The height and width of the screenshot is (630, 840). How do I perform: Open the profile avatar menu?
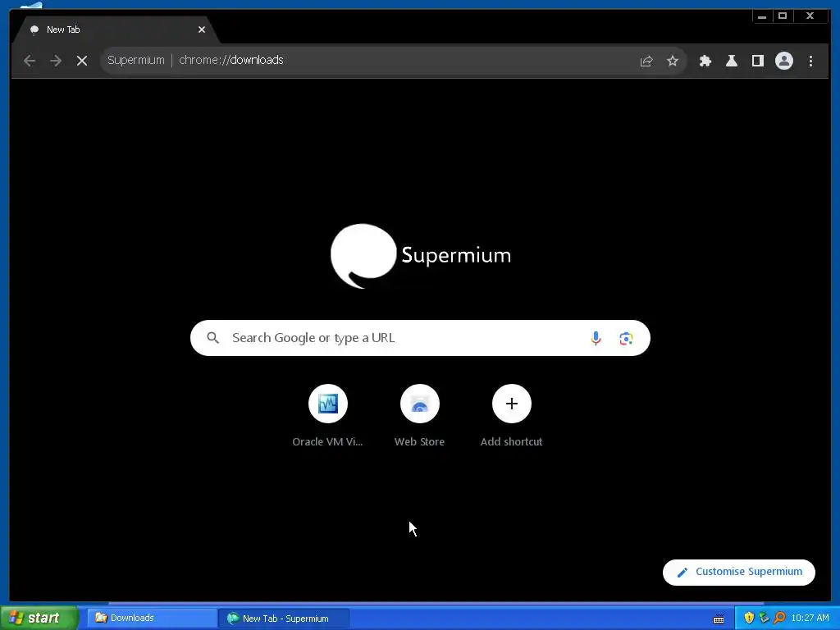[783, 61]
